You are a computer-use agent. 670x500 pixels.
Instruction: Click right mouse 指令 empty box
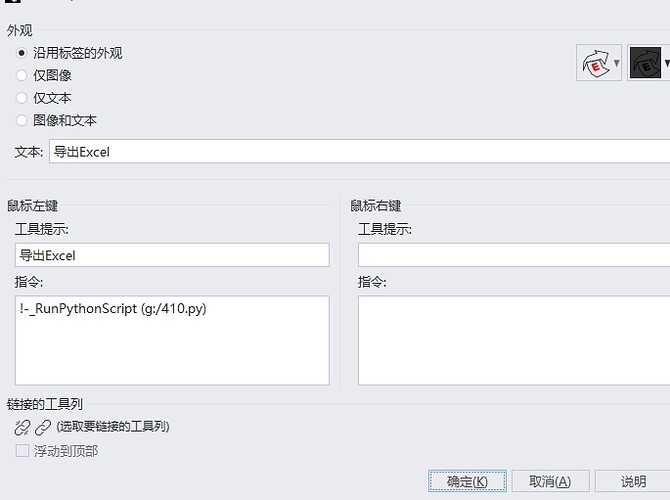pos(514,340)
